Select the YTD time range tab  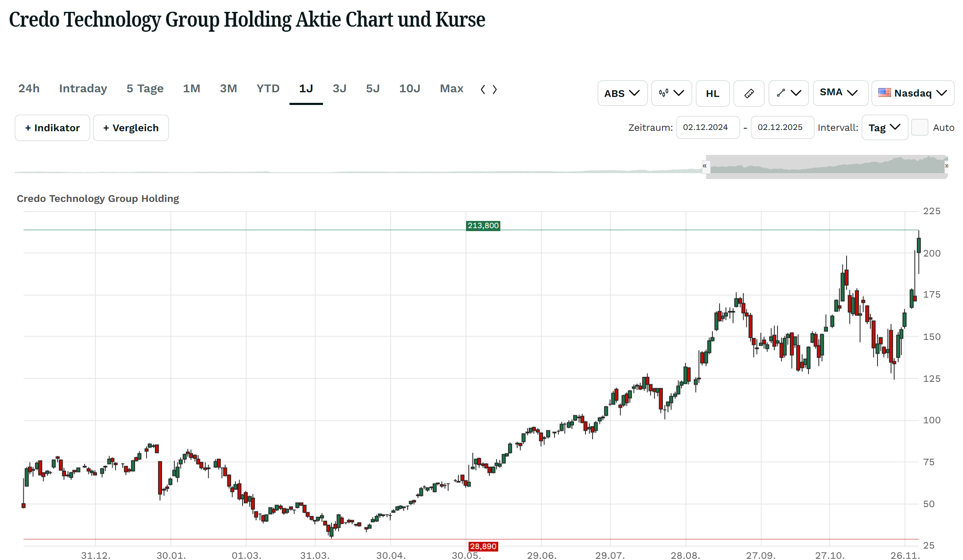coord(268,88)
